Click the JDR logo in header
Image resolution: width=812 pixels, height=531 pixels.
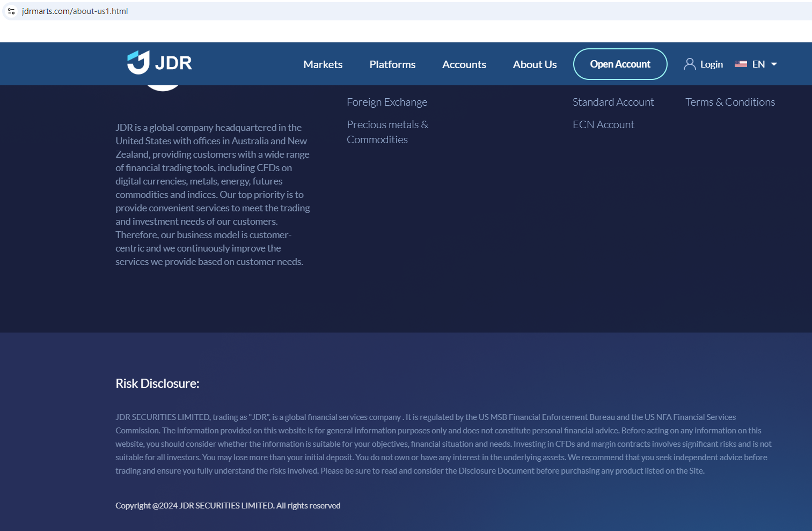point(159,63)
